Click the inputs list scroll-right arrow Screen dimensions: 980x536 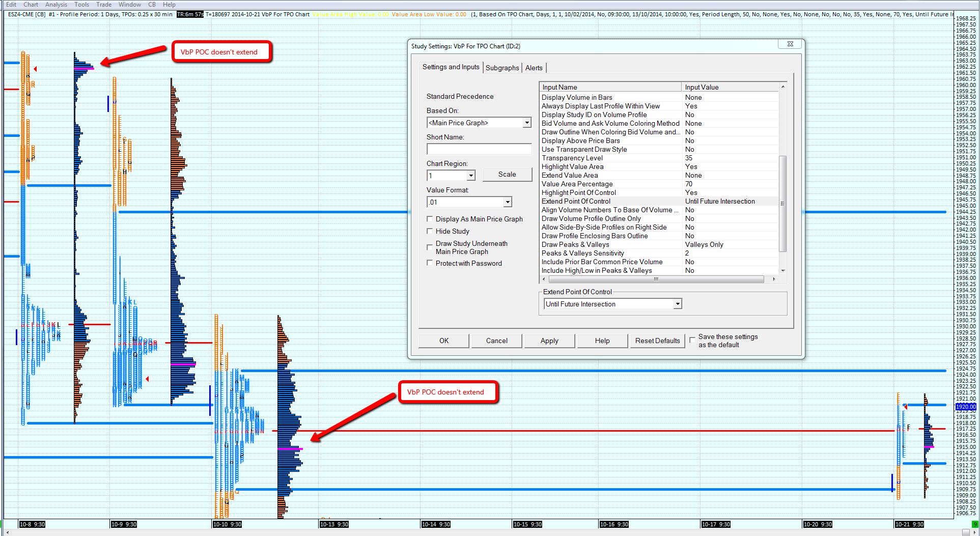click(774, 279)
